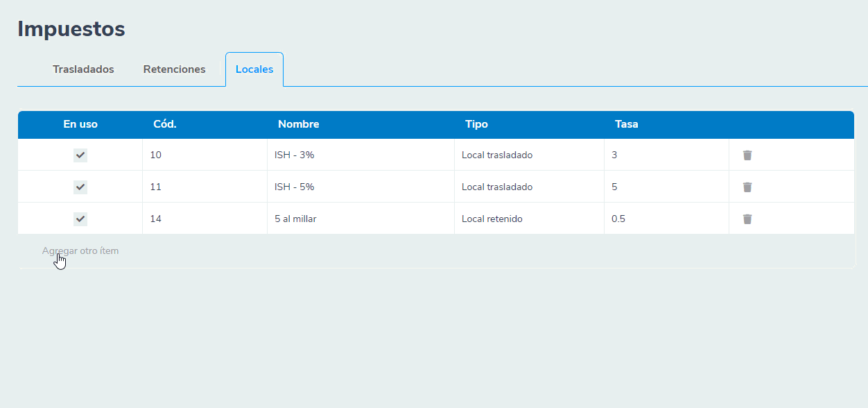This screenshot has width=868, height=408.
Task: Click the 'Tasa' column header
Action: 626,125
